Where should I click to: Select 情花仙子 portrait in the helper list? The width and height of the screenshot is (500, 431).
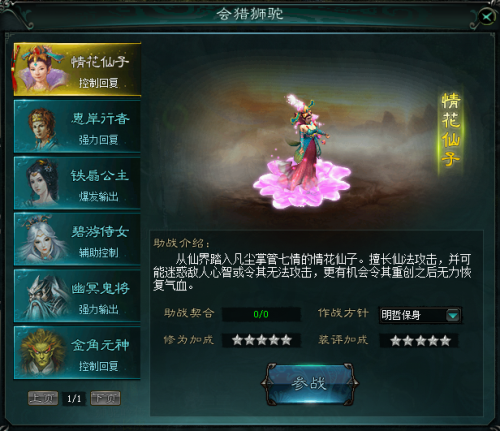(39, 69)
